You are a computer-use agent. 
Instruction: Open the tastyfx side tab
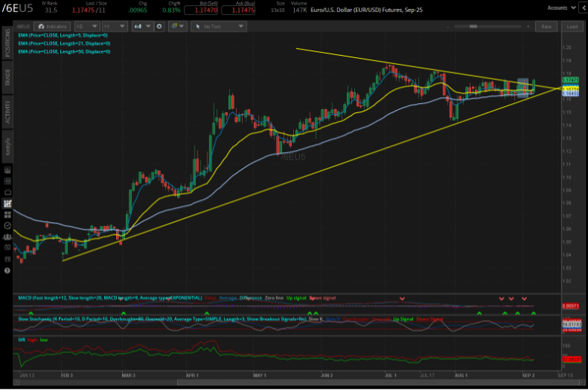click(7, 146)
